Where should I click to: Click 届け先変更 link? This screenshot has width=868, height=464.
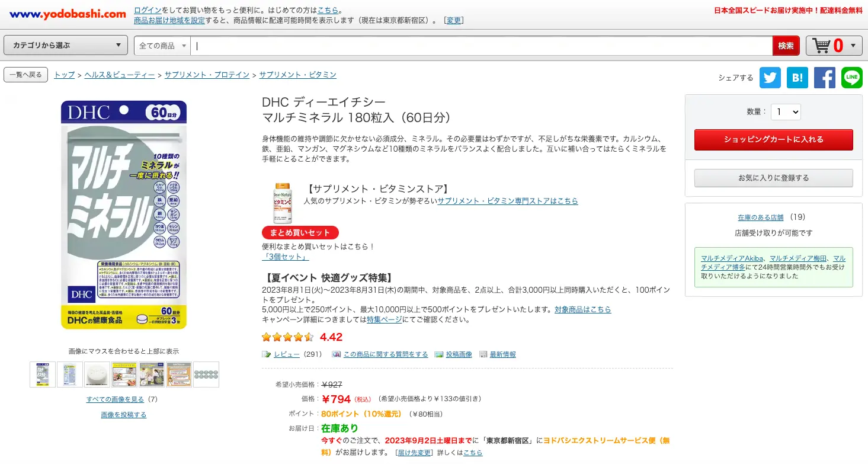point(414,453)
